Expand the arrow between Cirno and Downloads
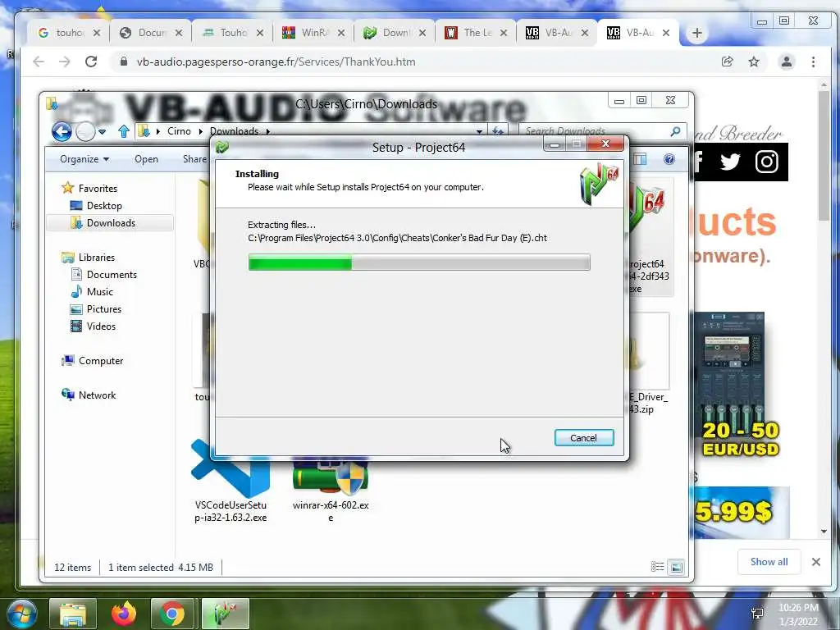 200,131
